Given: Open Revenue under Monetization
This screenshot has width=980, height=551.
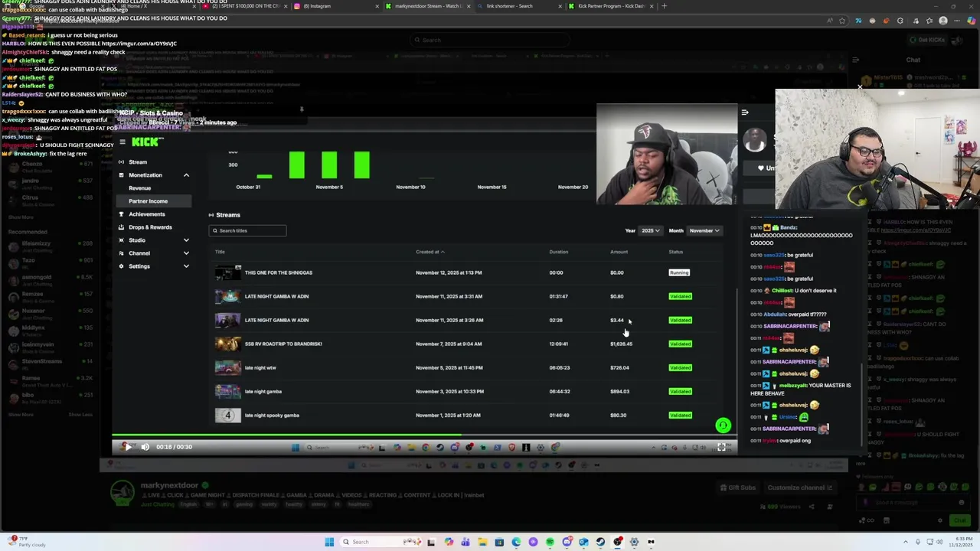Looking at the screenshot, I should click(139, 188).
